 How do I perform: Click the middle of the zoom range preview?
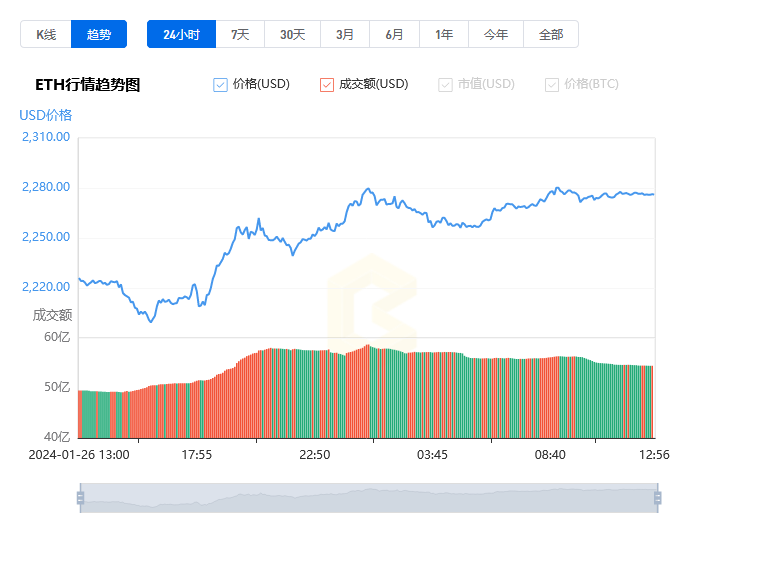point(369,498)
